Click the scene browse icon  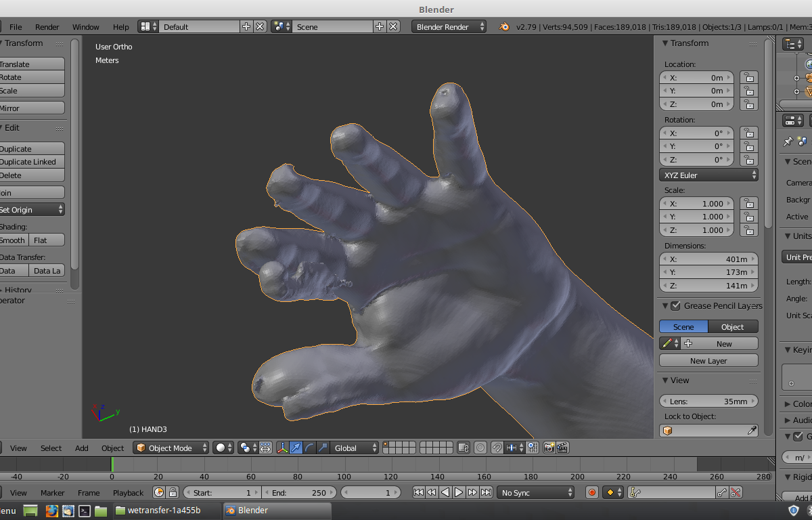coord(281,26)
